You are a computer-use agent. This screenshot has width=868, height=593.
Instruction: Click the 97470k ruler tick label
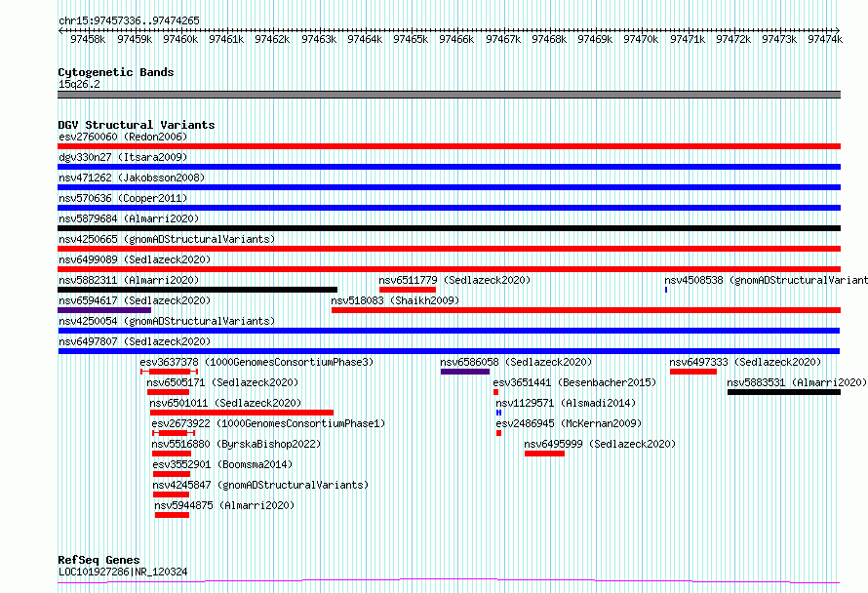[641, 39]
